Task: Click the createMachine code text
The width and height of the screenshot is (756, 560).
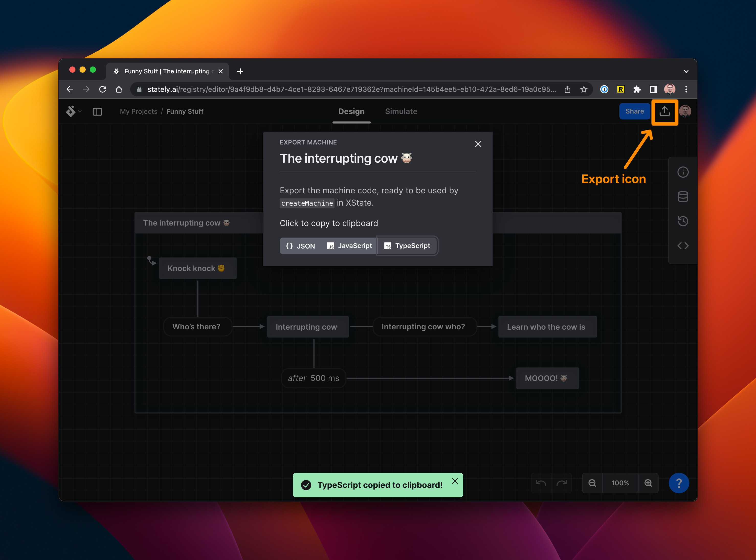Action: click(x=307, y=203)
